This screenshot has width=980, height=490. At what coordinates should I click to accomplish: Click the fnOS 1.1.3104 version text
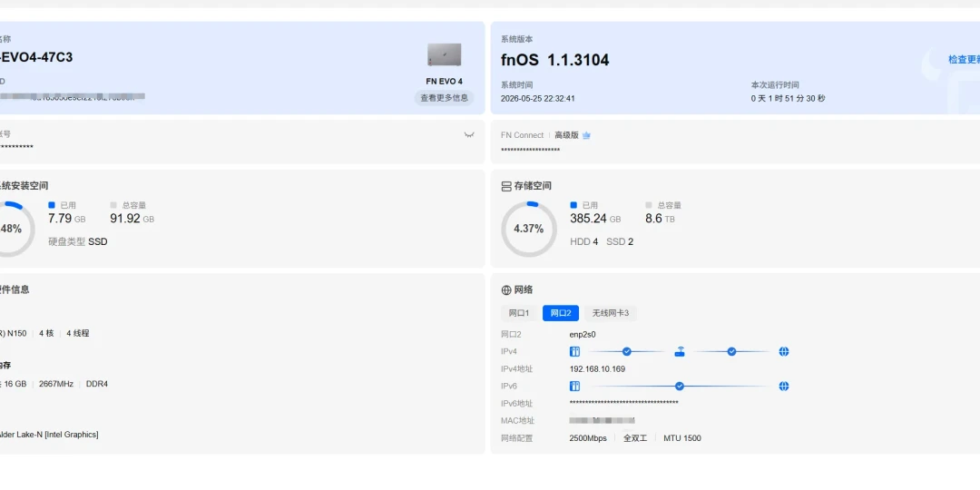pos(555,60)
